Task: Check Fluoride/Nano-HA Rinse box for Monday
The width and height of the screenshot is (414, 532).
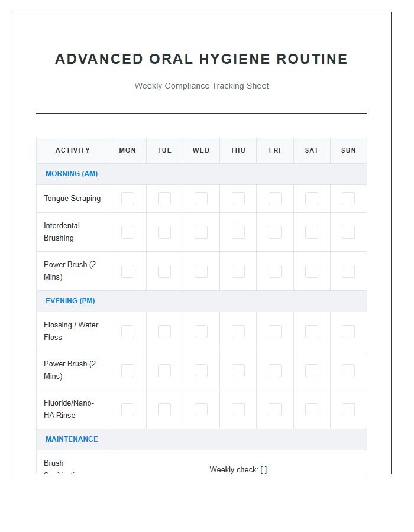Action: 128,410
